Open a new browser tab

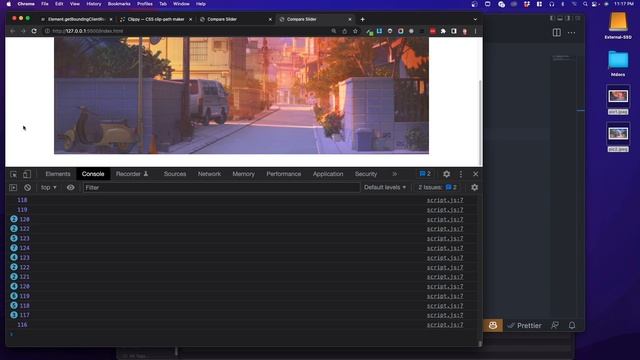pyautogui.click(x=362, y=19)
